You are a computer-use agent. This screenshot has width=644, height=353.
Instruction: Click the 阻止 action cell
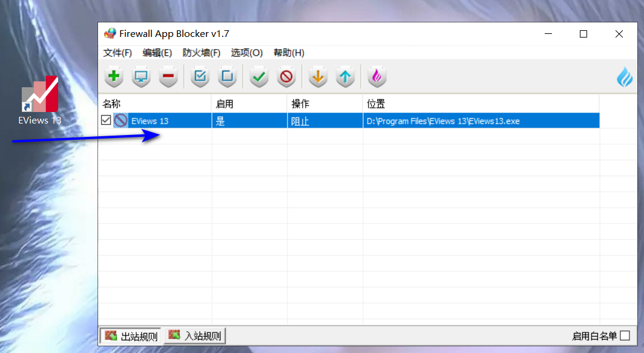click(x=325, y=121)
